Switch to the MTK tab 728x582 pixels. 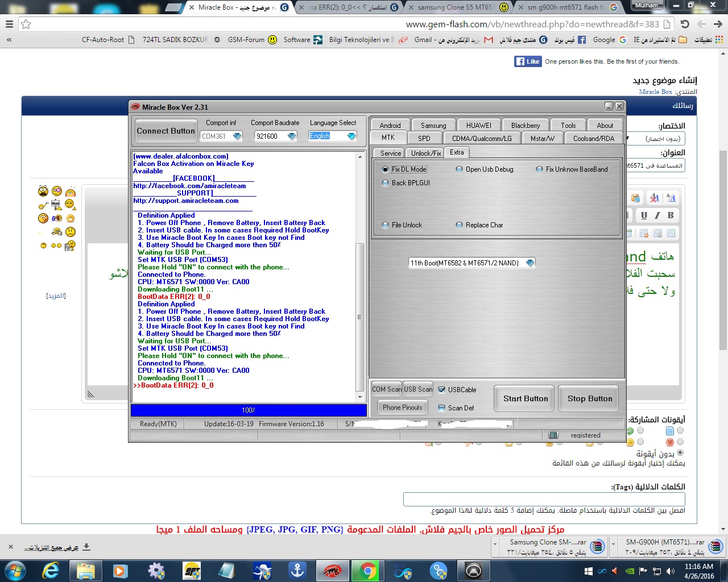[388, 138]
